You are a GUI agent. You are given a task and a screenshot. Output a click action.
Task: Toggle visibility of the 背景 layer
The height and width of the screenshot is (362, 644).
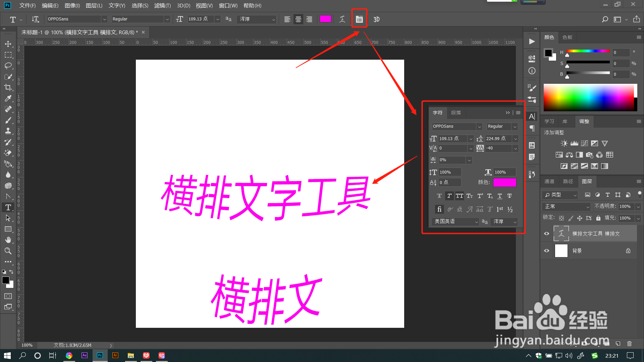point(546,251)
